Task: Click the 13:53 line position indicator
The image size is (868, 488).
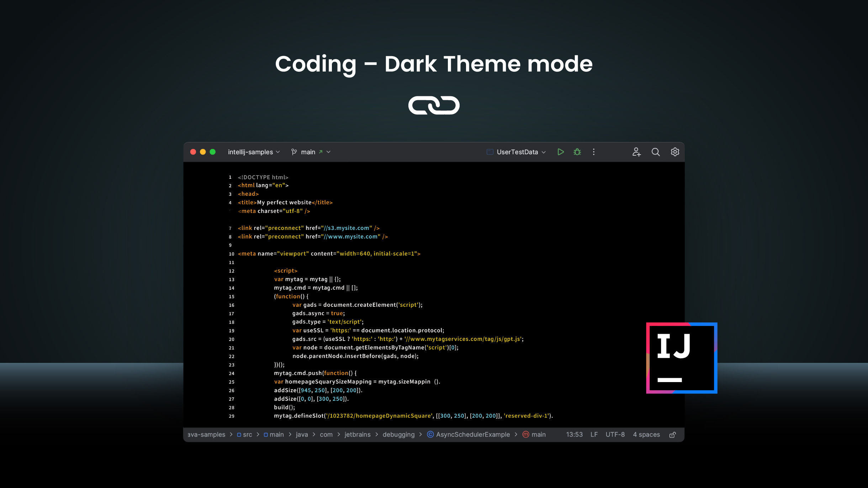Action: point(574,434)
